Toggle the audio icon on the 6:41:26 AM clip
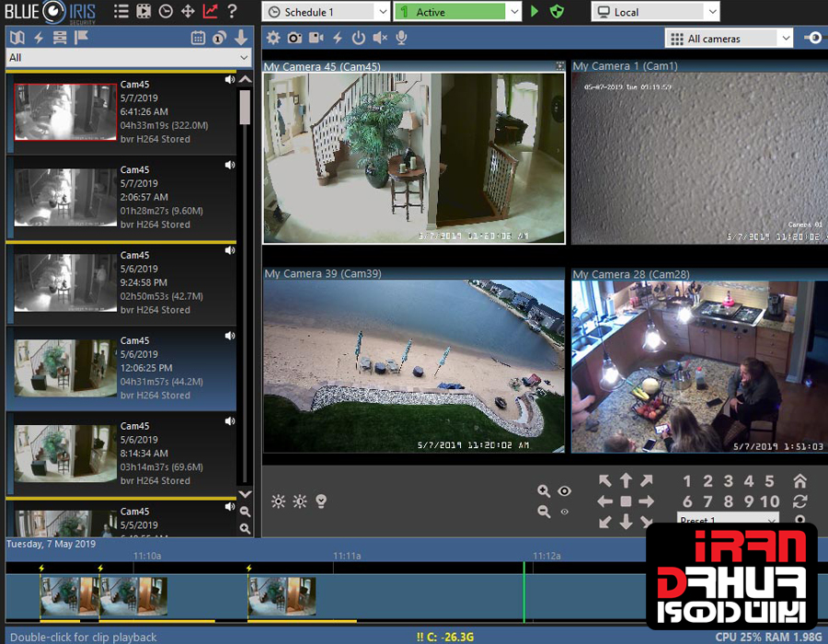Screen dimensions: 828x644 coord(230,80)
